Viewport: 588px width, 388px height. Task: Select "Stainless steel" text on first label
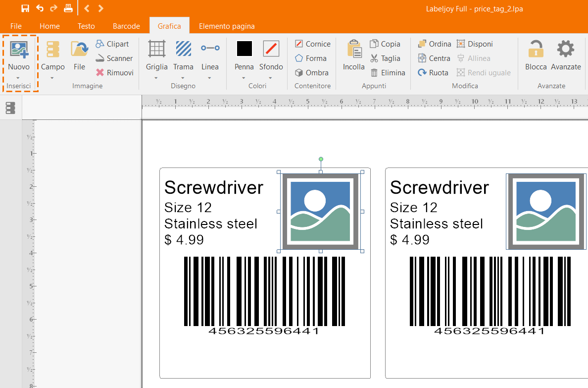point(211,223)
